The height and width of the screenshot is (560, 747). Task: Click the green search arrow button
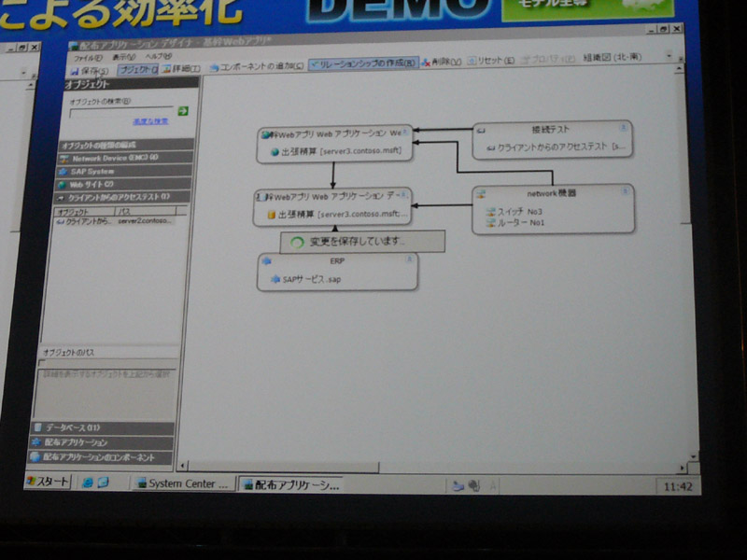pyautogui.click(x=183, y=111)
